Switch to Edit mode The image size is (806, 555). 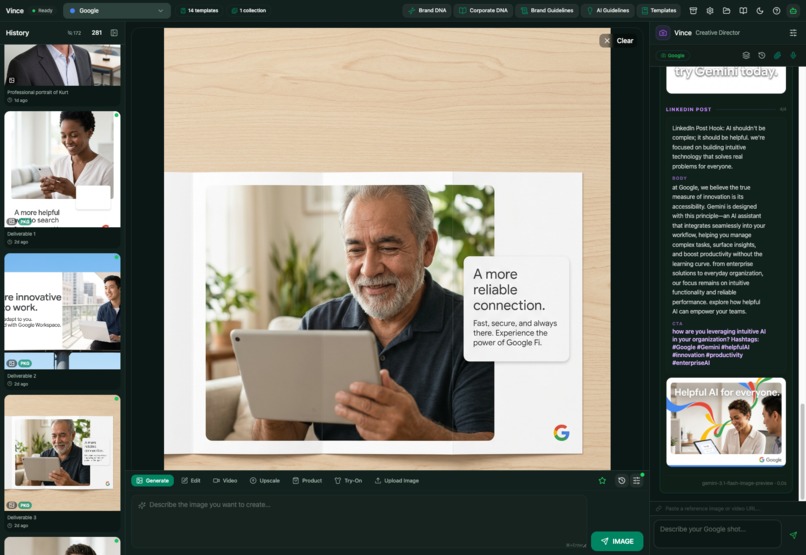tap(191, 480)
